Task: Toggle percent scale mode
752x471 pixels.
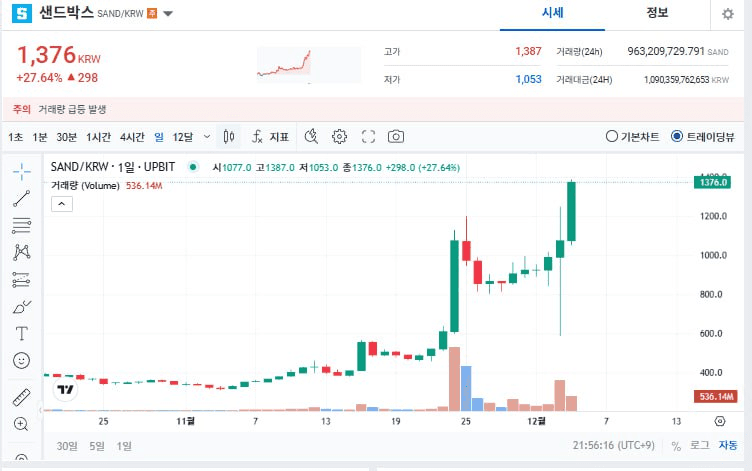Action: pos(676,446)
